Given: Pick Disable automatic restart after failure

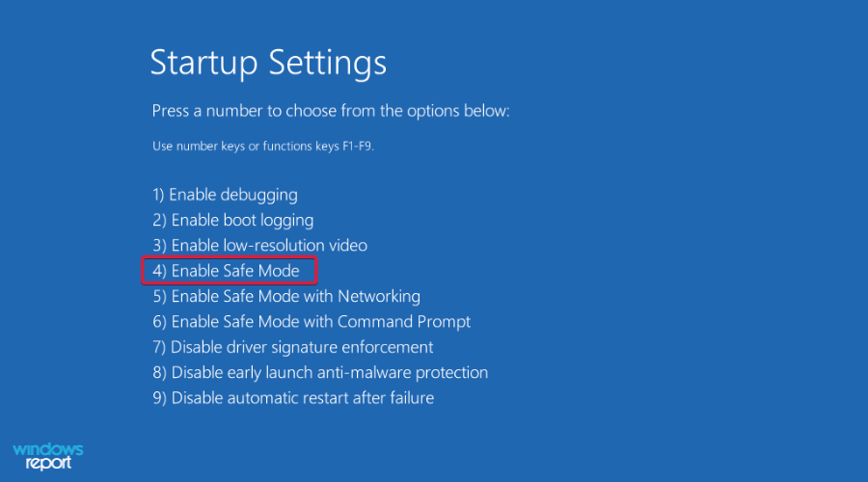Looking at the screenshot, I should tap(293, 397).
